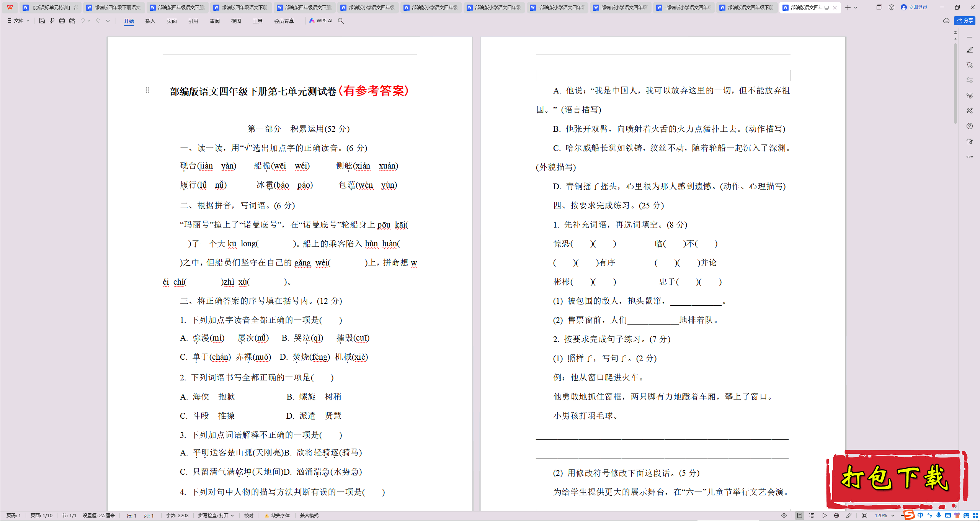Image resolution: width=980 pixels, height=521 pixels.
Task: Click the 打包下载 download banner
Action: (x=897, y=479)
